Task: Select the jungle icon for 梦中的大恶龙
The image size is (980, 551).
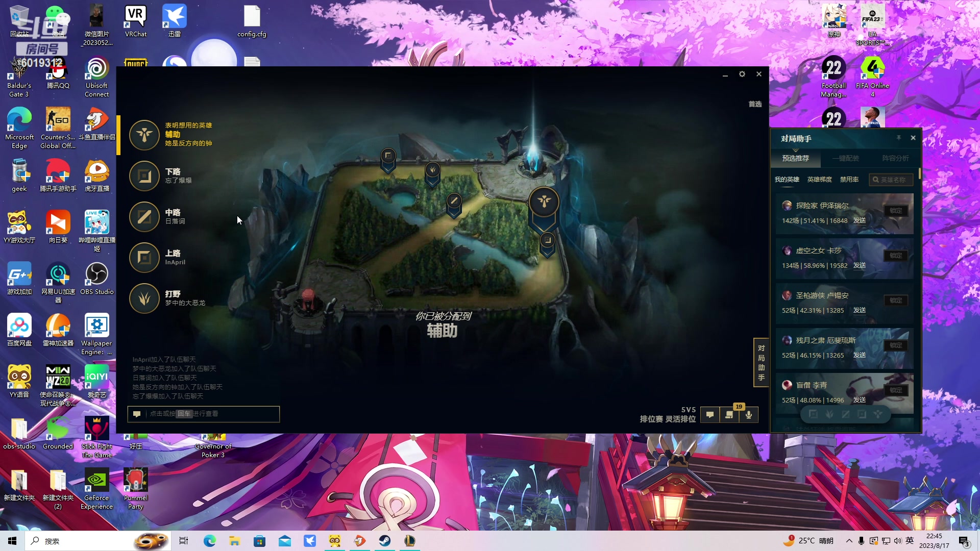Action: (144, 298)
